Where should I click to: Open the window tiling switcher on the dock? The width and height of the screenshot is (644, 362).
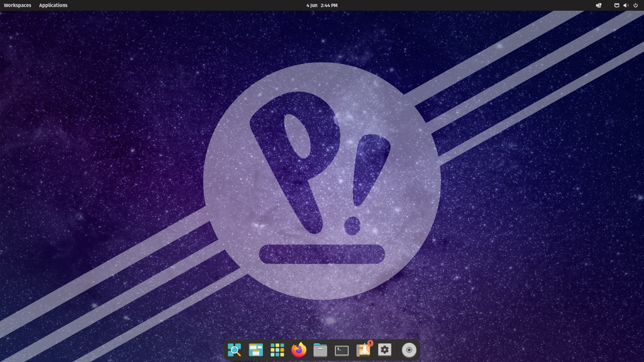coord(256,350)
